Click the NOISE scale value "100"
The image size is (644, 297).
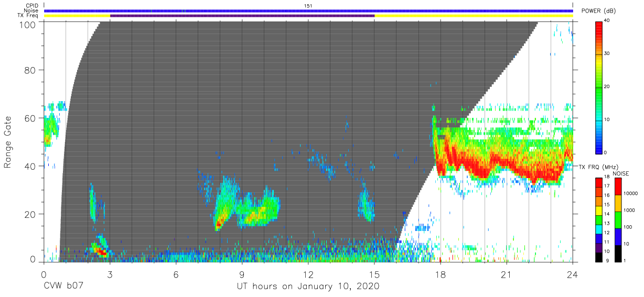click(x=628, y=227)
